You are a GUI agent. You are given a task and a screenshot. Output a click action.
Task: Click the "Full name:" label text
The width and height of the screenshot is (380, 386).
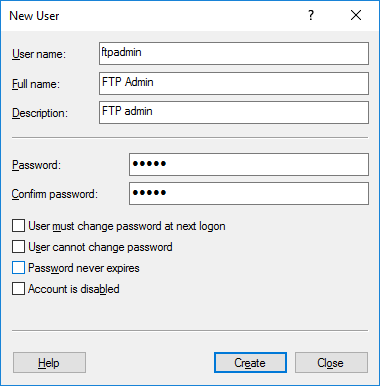pos(36,84)
